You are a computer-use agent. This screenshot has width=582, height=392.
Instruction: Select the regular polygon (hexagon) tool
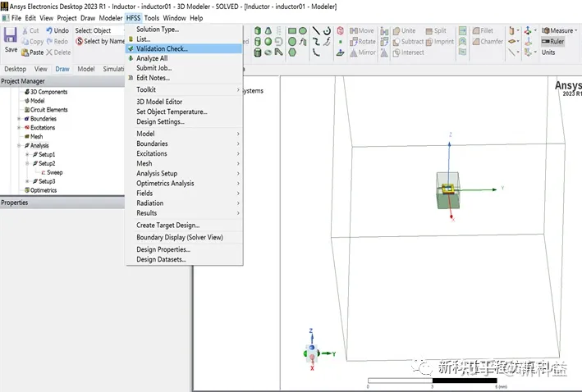click(x=292, y=52)
